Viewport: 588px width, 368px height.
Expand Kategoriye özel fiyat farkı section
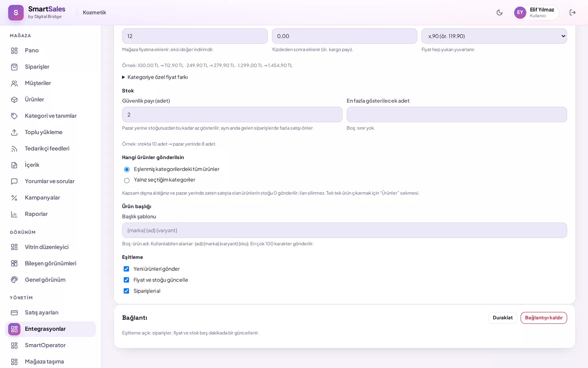(x=155, y=77)
